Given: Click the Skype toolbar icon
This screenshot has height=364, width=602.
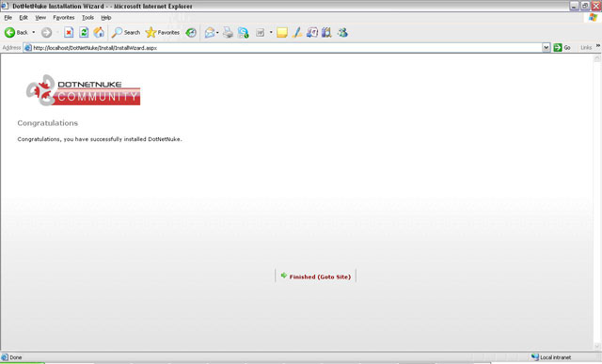Looking at the screenshot, I should coord(244,33).
